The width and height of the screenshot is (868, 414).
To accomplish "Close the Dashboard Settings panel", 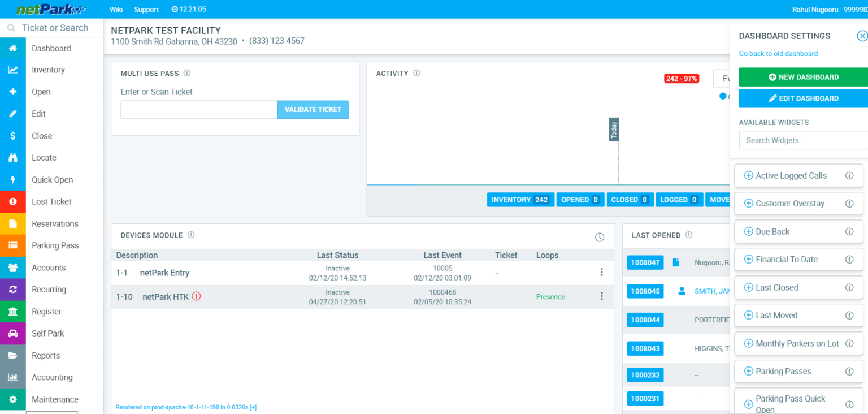I will pos(862,36).
